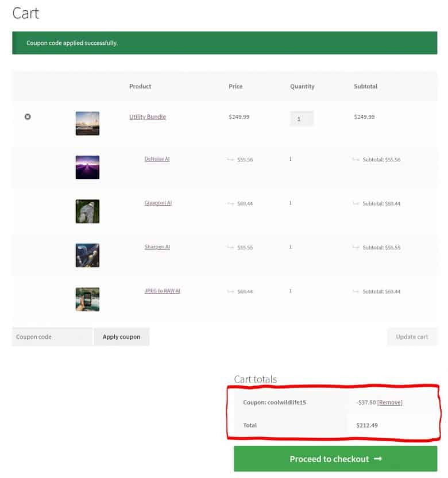Open the Utility Bundle product thumbnail
Viewport: 448px width, 478px height.
click(87, 123)
